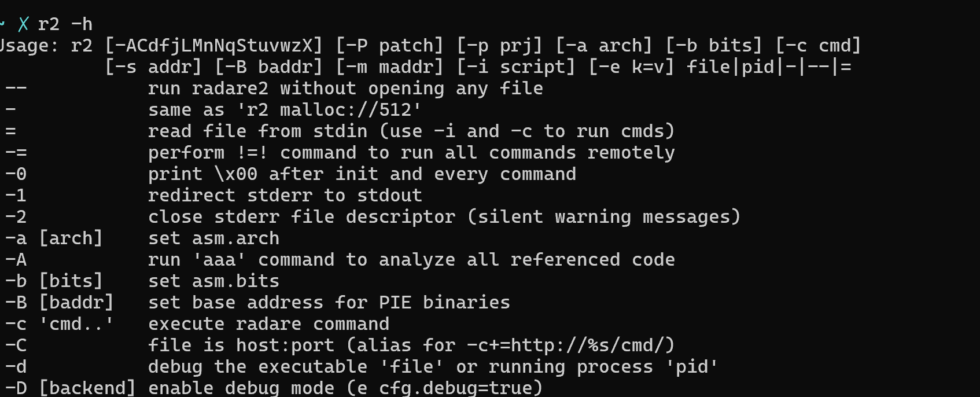Viewport: 980px width, 397px height.
Task: Click the cyan X prompt symbol
Action: click(24, 24)
